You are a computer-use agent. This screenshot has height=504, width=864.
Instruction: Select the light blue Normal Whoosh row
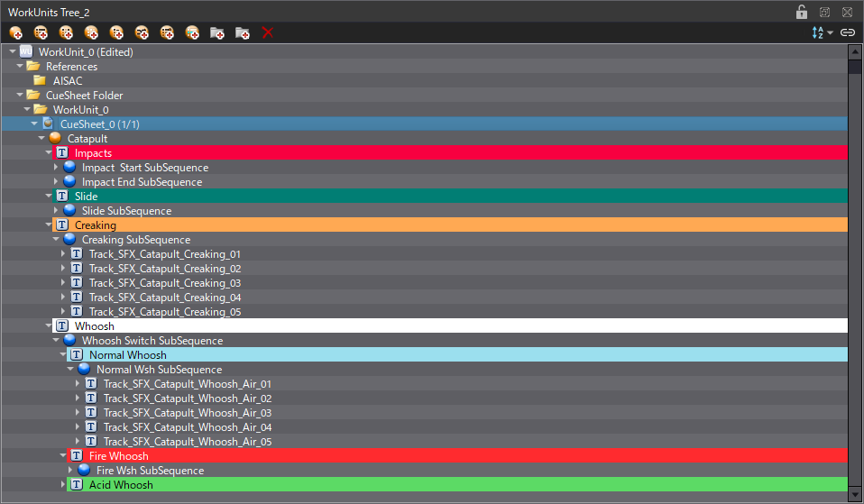pos(456,354)
